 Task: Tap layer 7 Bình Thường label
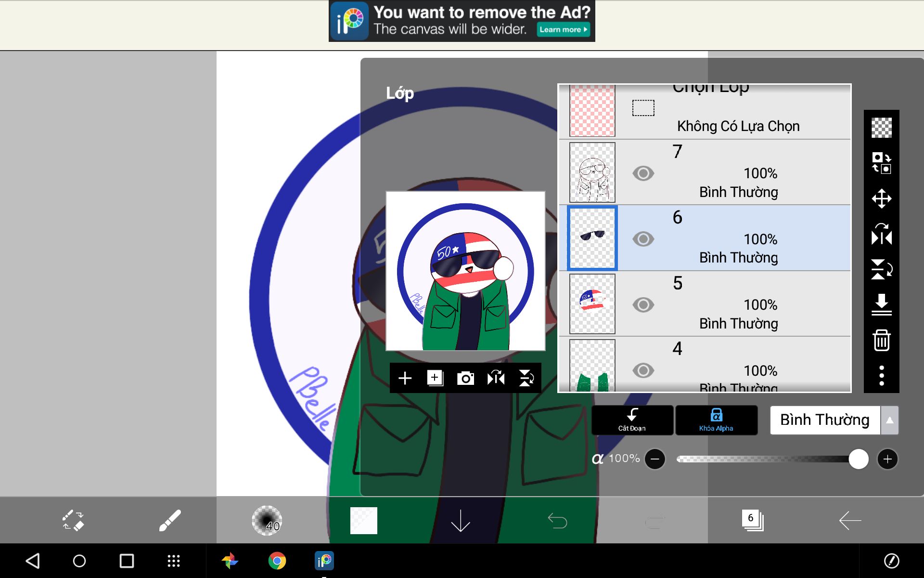point(738,192)
